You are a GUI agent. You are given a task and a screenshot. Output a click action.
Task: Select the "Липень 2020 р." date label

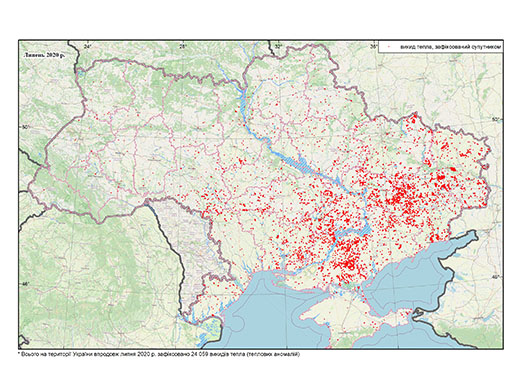point(44,54)
